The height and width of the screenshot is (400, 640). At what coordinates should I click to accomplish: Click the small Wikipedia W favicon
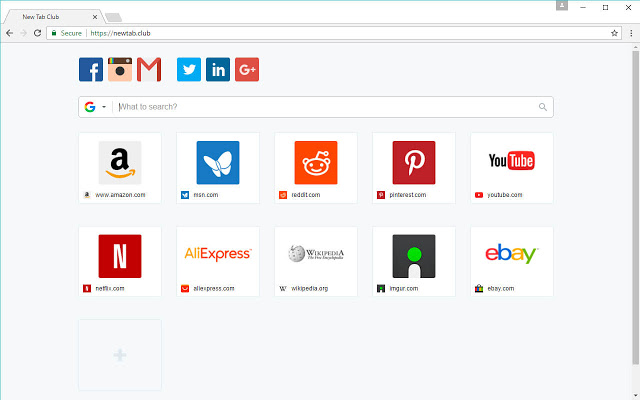(x=283, y=289)
